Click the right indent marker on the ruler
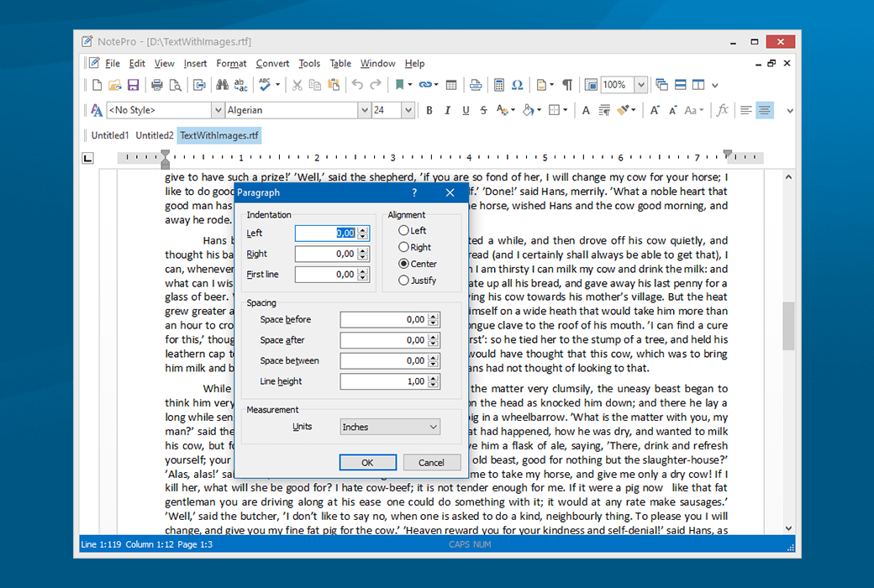 (x=728, y=154)
